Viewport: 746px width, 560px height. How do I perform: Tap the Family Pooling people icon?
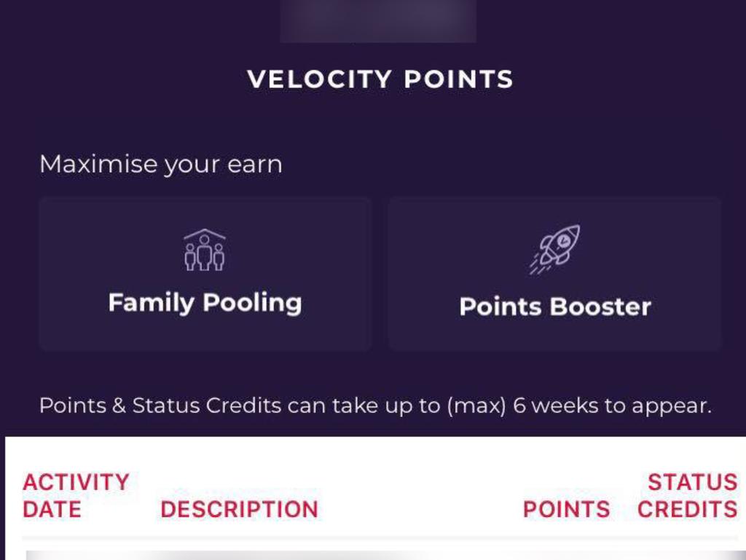pos(205,250)
